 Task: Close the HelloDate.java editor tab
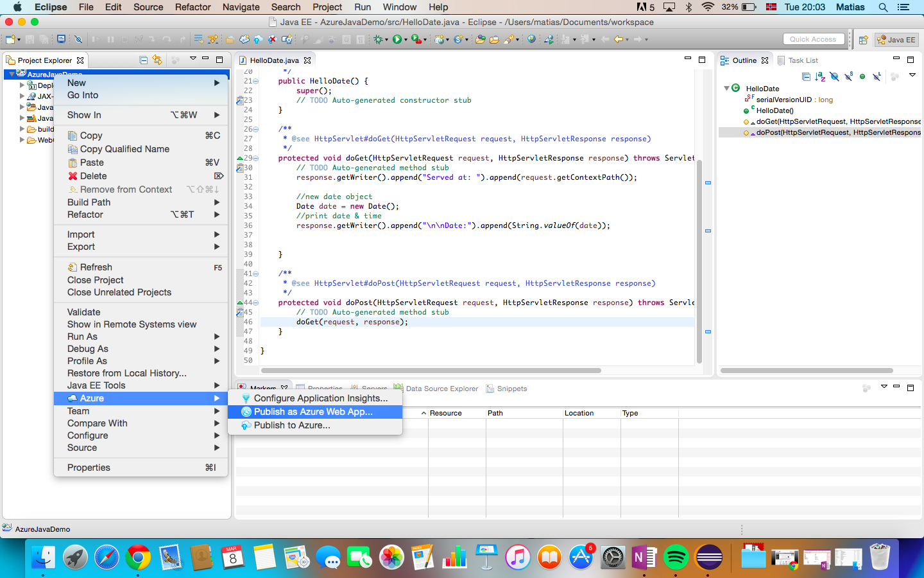tap(307, 60)
